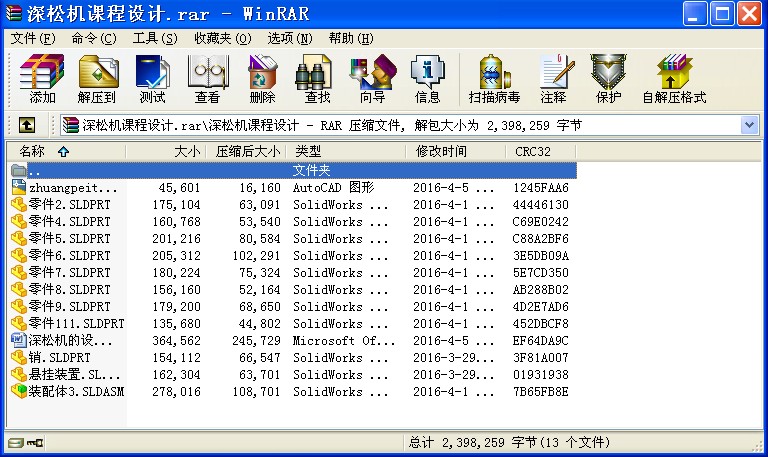Open the 帮助(H) menu
Screen dimensions: 768x457
coord(351,38)
